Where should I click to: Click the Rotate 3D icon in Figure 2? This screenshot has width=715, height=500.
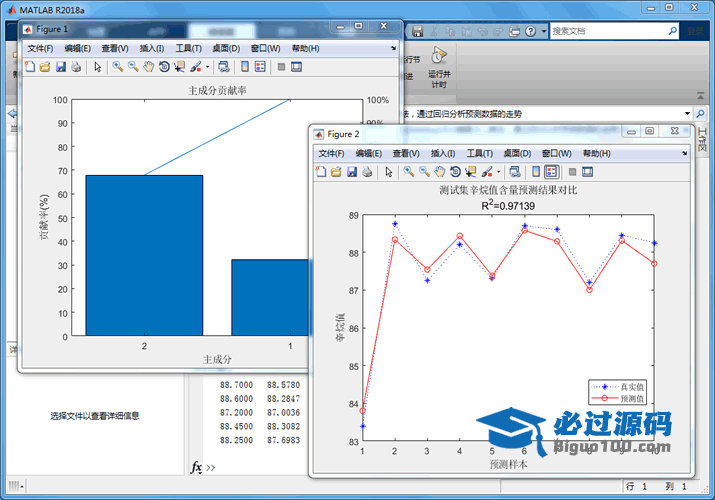(456, 172)
